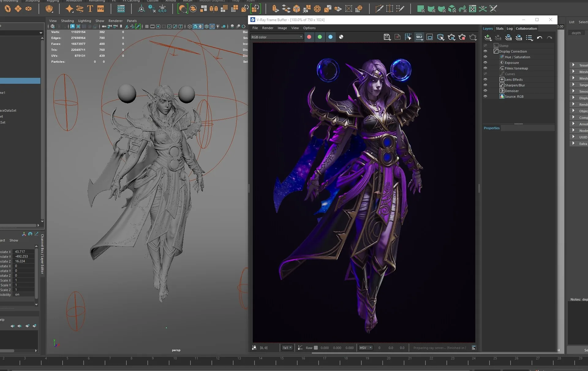Click the Translate X value field
588x371 pixels.
pyautogui.click(x=24, y=251)
